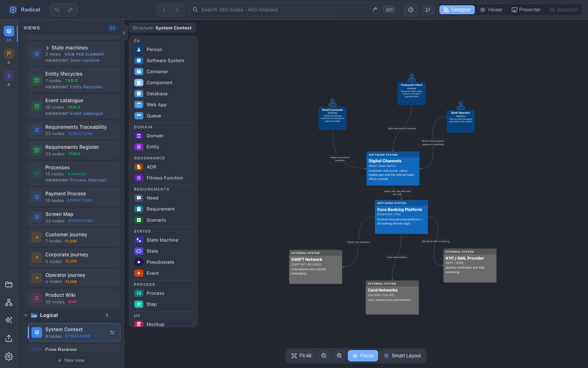Screen dimensions: 588x368
Task: Apply Smart Layout
Action: pos(402,356)
